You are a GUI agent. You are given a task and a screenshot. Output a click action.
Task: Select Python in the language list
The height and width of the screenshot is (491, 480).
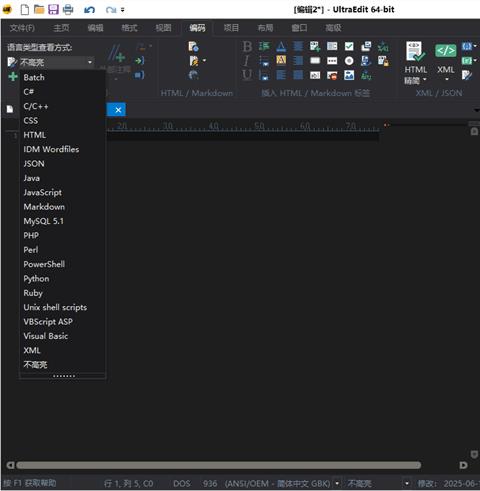[63, 279]
